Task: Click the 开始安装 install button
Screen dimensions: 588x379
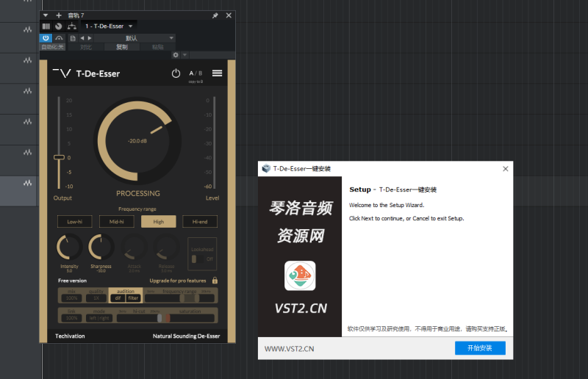Action: pyautogui.click(x=480, y=348)
